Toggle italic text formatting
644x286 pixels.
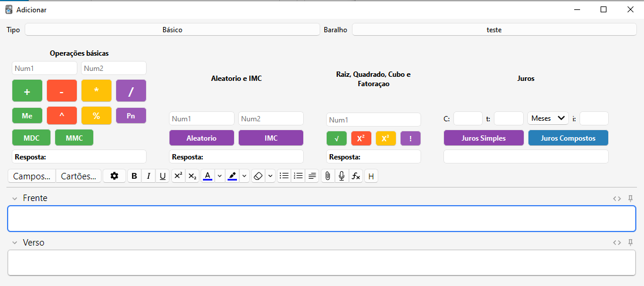click(148, 176)
